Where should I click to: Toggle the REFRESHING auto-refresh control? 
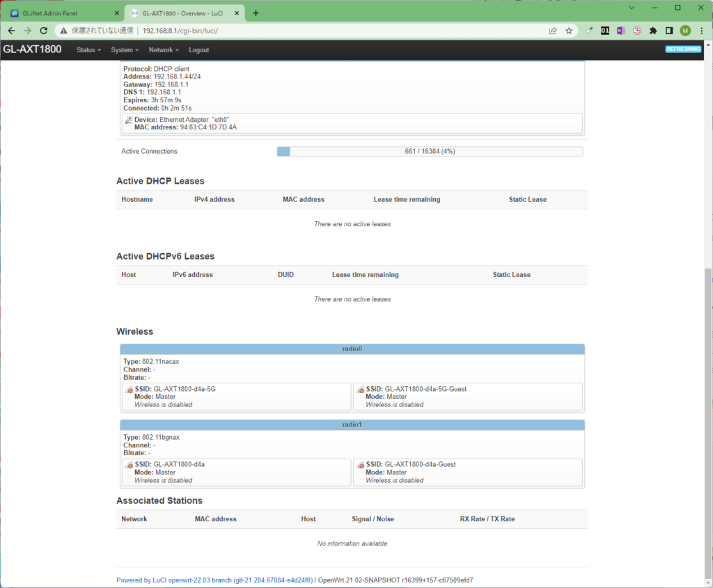[682, 49]
